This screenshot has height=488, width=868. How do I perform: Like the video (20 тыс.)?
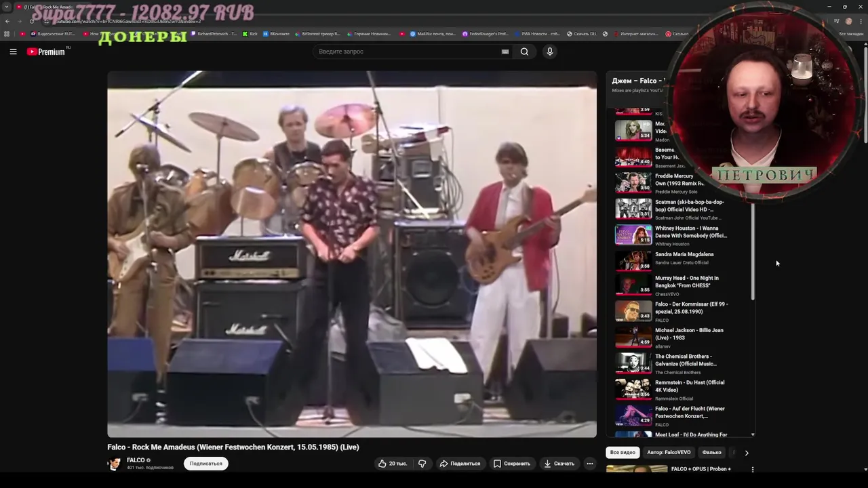pos(393,464)
